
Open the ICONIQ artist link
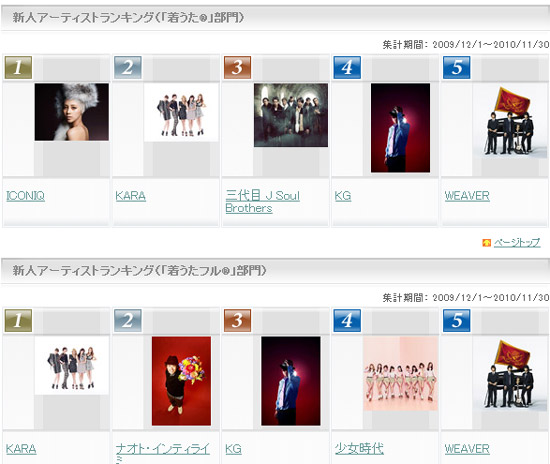point(25,196)
